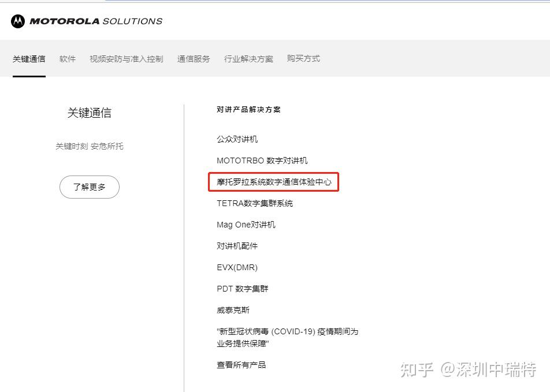The image size is (550, 392).
Task: Click 查看所有产品 link
Action: click(241, 365)
